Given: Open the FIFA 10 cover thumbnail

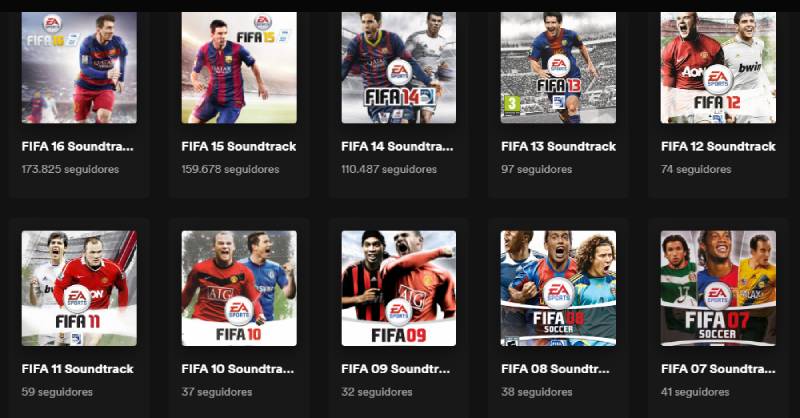Looking at the screenshot, I should point(239,288).
